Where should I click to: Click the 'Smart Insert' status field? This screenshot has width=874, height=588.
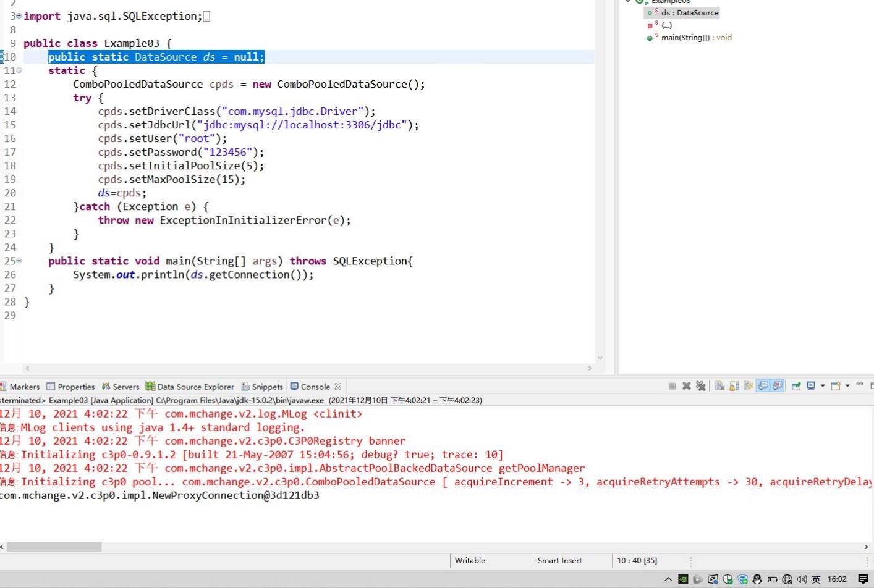(559, 561)
